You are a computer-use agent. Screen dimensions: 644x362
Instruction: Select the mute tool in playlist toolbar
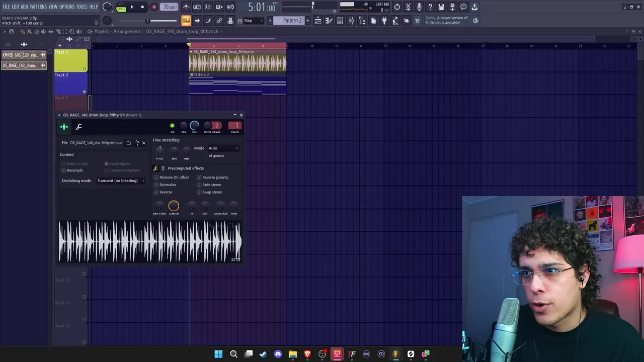44,32
